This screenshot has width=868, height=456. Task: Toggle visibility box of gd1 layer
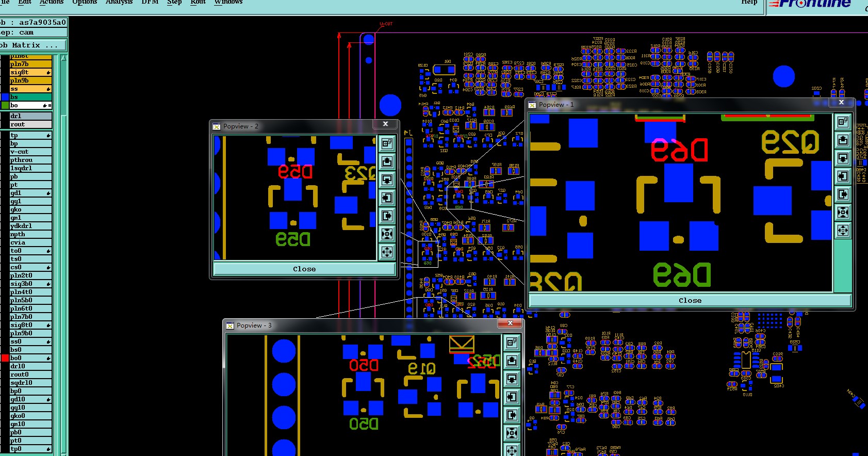(x=5, y=193)
